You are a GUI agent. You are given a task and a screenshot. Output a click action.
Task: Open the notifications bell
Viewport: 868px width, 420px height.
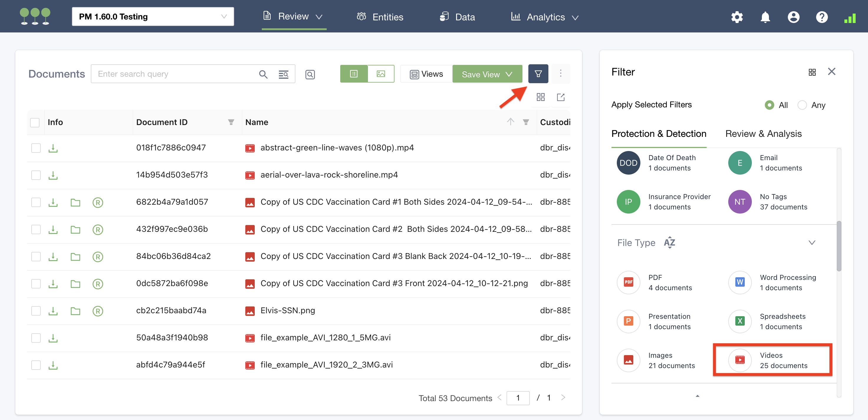pos(765,17)
